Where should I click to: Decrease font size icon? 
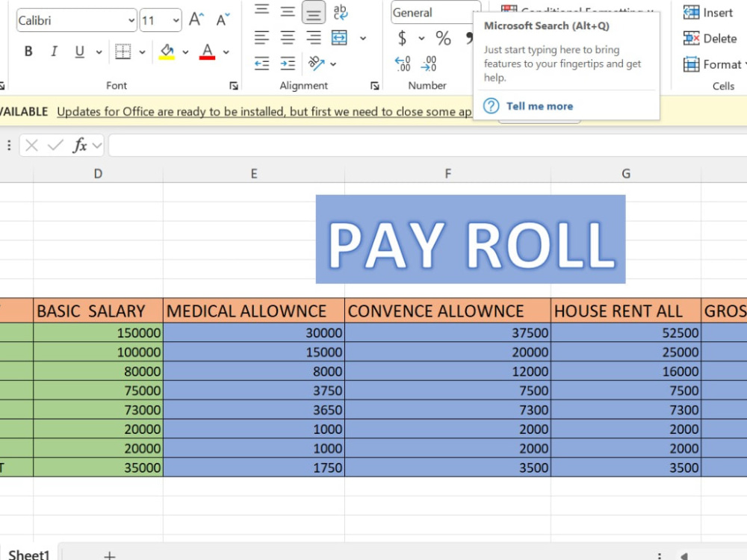click(223, 19)
